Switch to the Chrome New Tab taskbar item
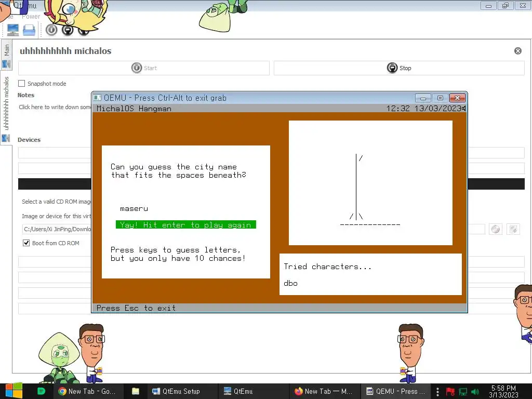The image size is (532, 399). tap(87, 391)
